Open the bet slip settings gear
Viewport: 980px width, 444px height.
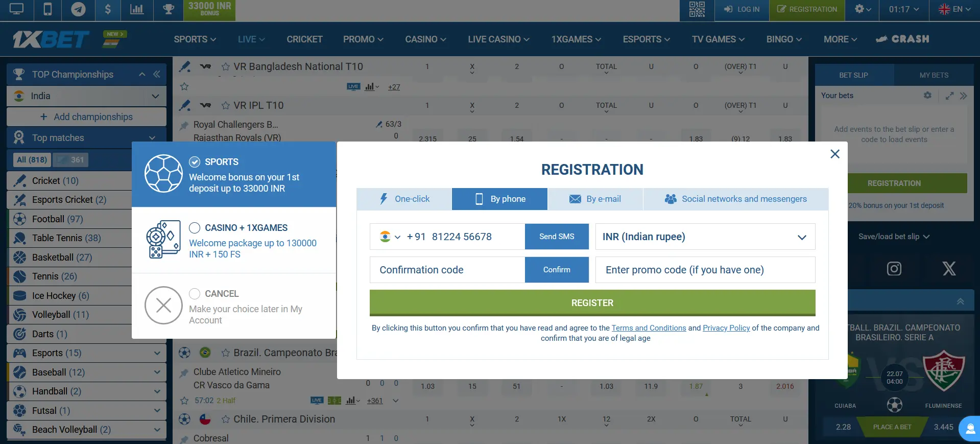[x=927, y=96]
